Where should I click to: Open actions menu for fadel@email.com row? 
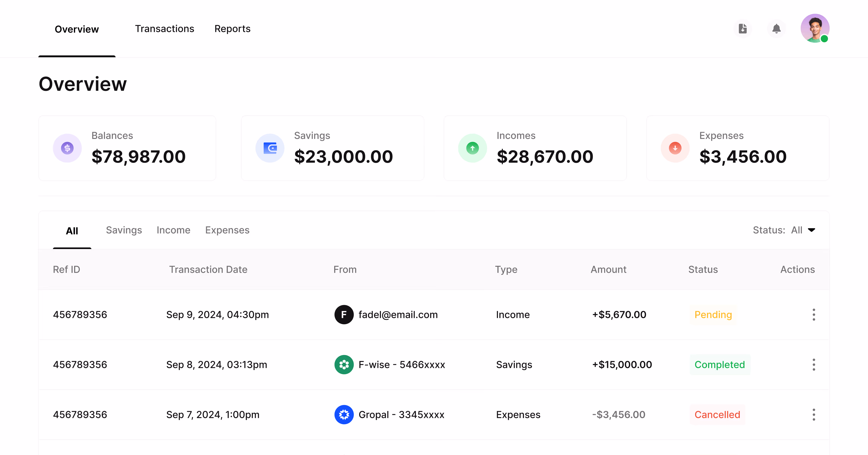point(814,315)
